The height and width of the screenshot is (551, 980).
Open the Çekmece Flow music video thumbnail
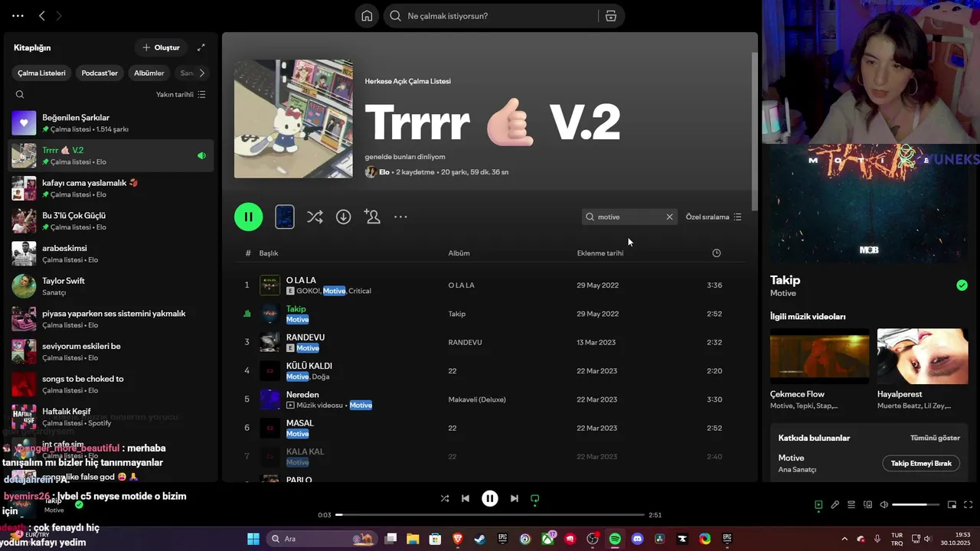(x=820, y=356)
